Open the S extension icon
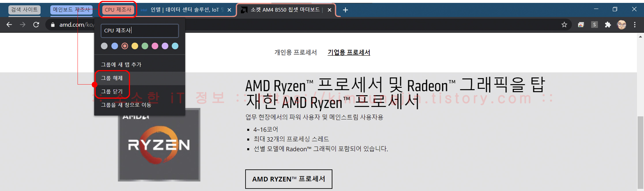The width and height of the screenshot is (644, 191). tap(594, 25)
